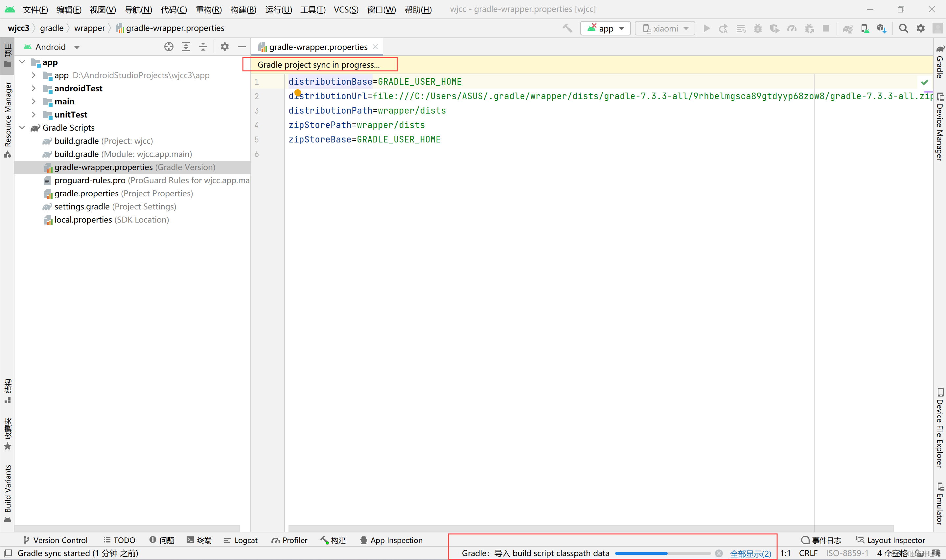Click the Gradle sync progress bar
This screenshot has height=560, width=946.
pyautogui.click(x=662, y=553)
